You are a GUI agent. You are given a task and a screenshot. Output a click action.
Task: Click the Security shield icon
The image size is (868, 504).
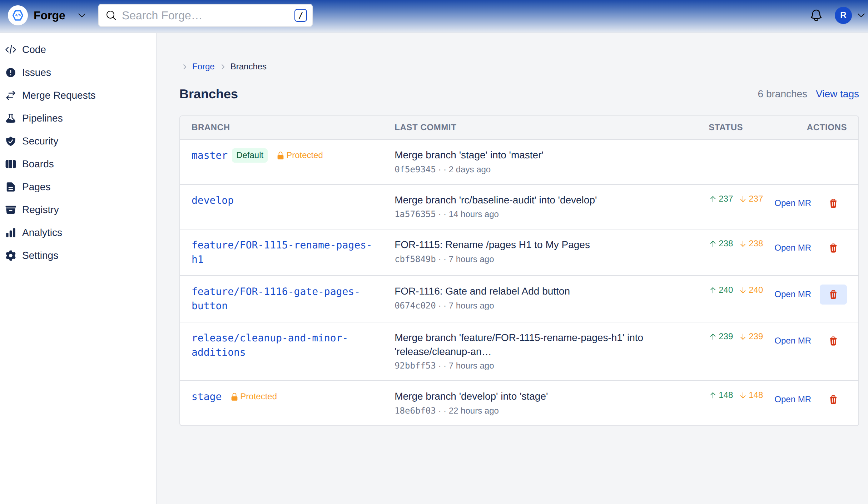11,141
